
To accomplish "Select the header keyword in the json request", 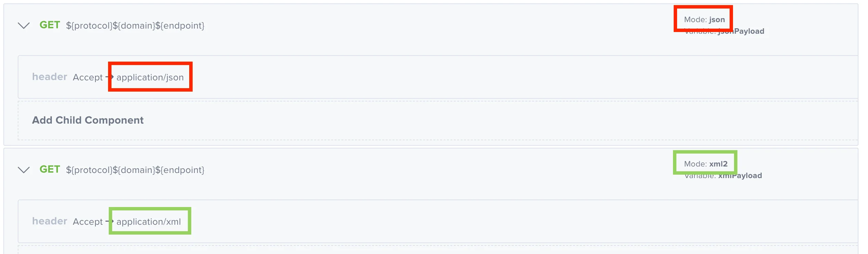I will [x=49, y=77].
